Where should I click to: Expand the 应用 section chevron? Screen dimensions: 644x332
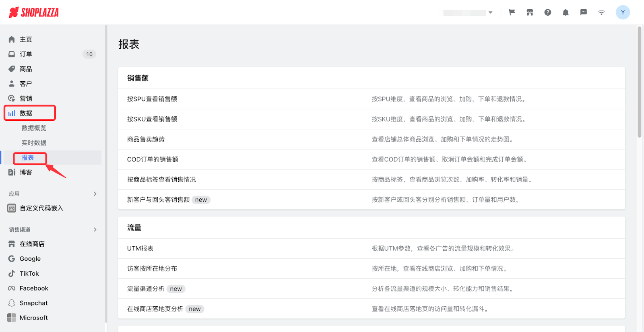coord(95,194)
